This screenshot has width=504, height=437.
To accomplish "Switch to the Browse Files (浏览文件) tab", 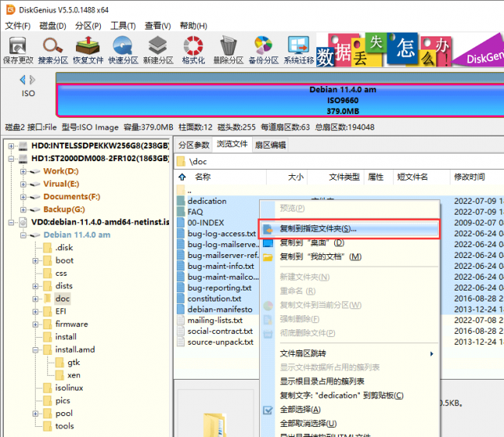I will (232, 144).
